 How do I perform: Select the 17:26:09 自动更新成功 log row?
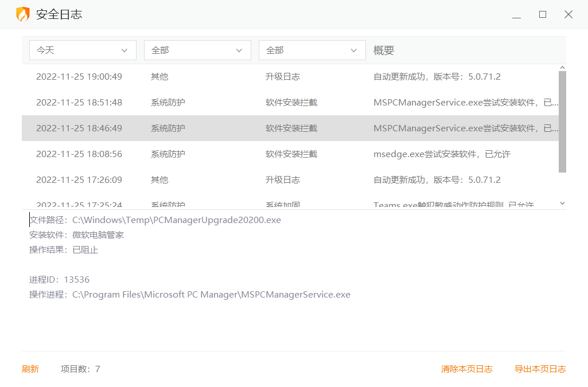click(x=287, y=180)
